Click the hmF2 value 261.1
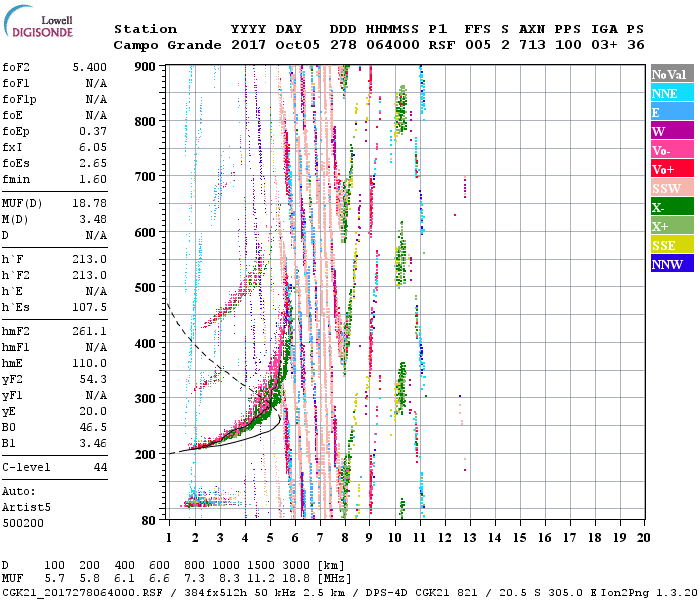The height and width of the screenshot is (600, 700). coord(91,331)
